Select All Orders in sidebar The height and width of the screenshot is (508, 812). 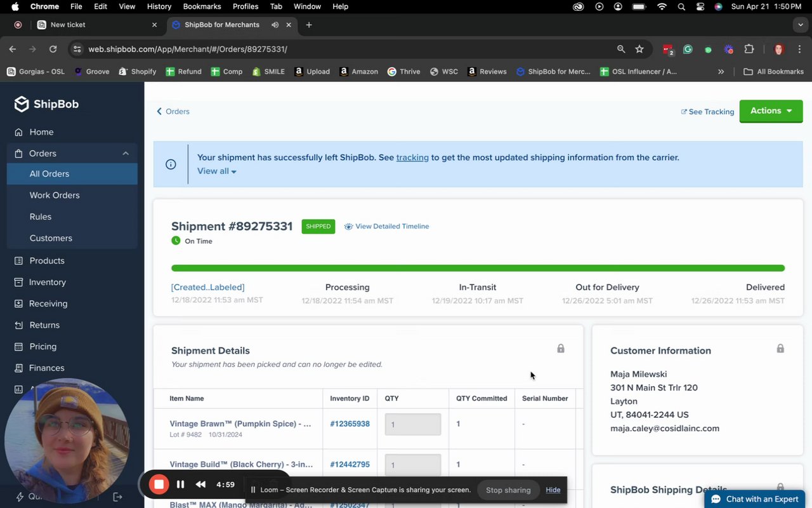72,174
